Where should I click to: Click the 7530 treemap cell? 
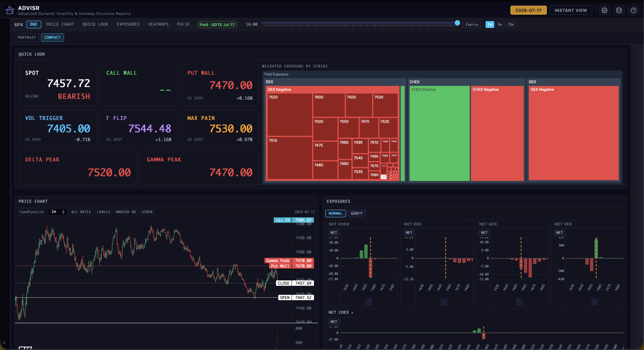(385, 105)
